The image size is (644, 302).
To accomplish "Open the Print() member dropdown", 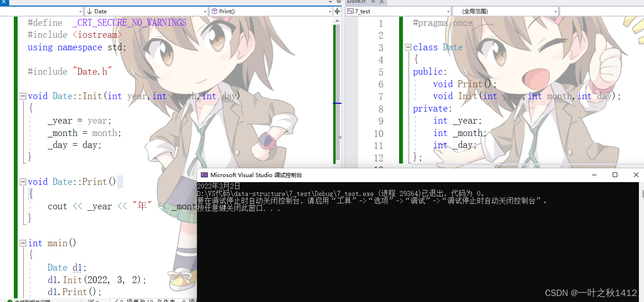I will click(271, 12).
